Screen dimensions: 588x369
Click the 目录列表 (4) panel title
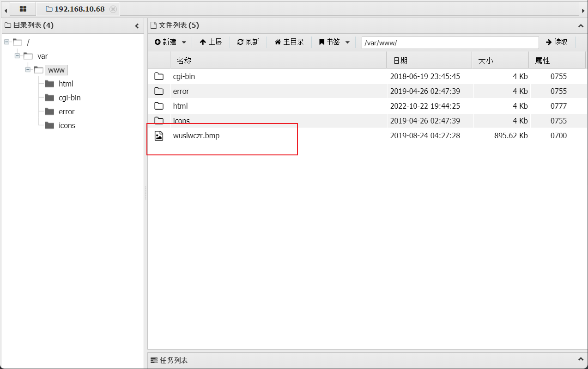tap(33, 25)
